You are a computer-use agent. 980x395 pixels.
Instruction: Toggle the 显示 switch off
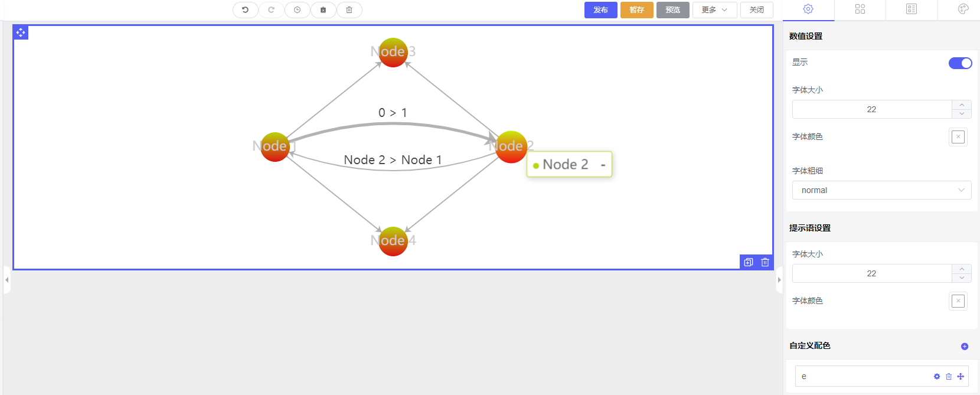tap(960, 63)
